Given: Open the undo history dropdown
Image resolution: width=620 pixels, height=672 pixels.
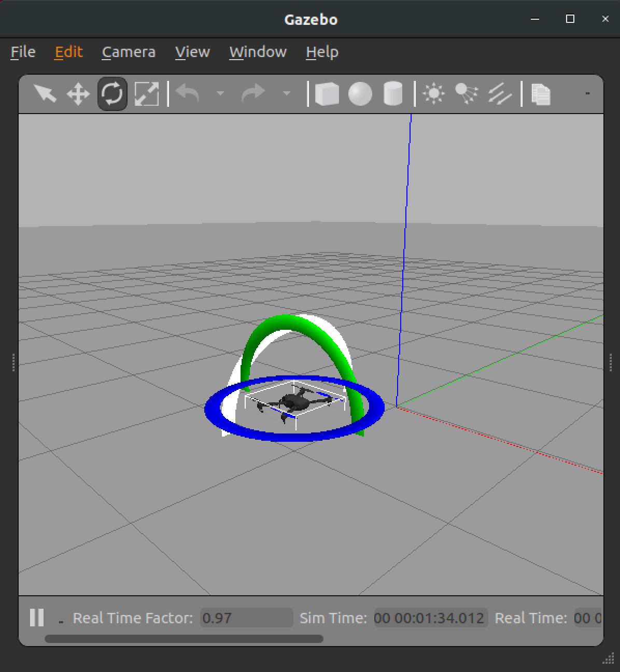Looking at the screenshot, I should pos(221,94).
